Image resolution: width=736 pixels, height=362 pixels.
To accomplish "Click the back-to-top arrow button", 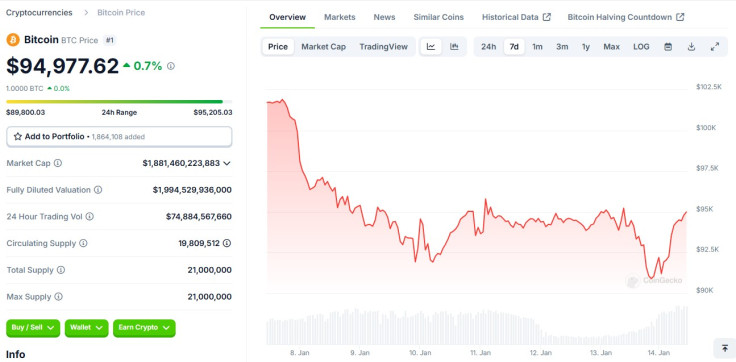I will [x=725, y=348].
